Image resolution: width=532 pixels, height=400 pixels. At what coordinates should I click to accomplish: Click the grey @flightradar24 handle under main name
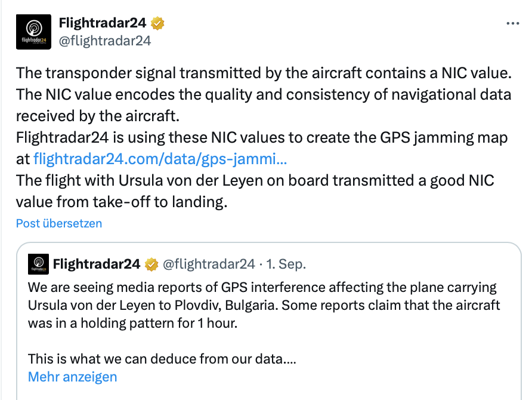click(x=104, y=41)
